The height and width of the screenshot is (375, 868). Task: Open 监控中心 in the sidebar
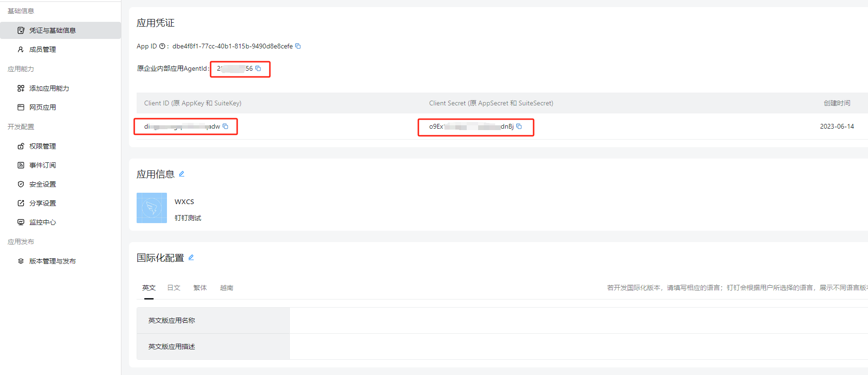(43, 222)
